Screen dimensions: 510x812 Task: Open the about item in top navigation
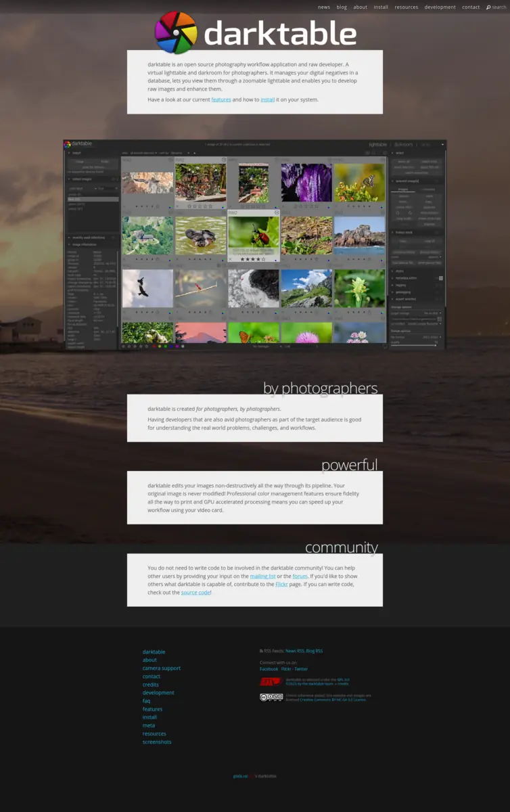[361, 7]
